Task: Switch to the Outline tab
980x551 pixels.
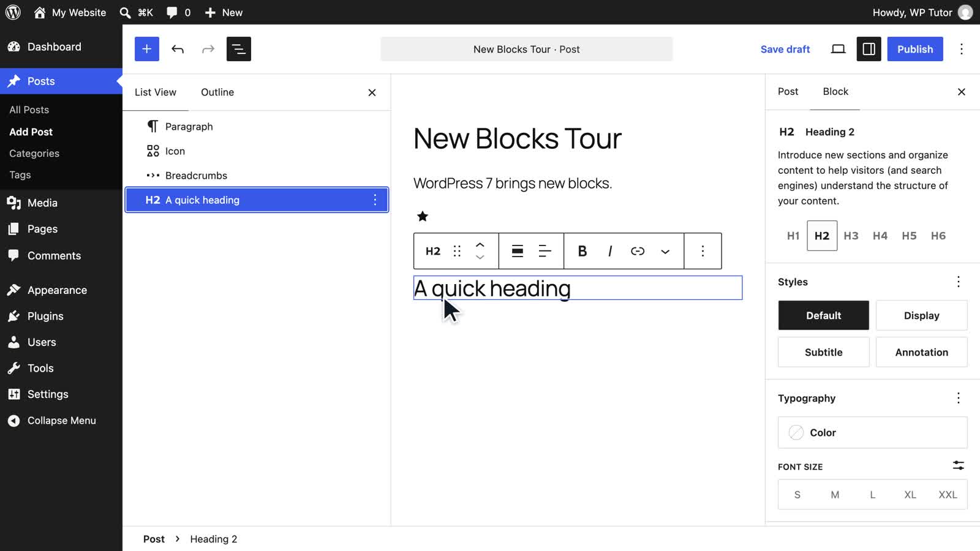Action: click(x=217, y=92)
